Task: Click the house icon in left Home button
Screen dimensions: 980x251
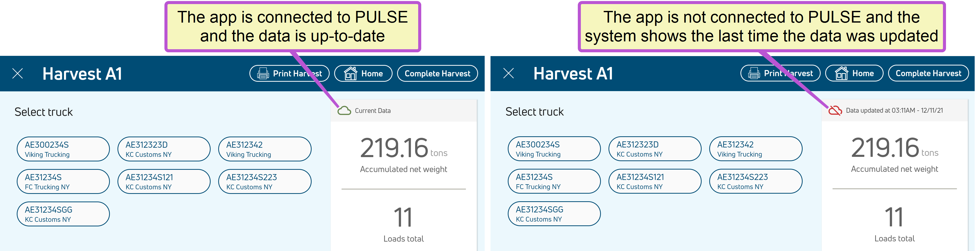Action: [x=350, y=73]
